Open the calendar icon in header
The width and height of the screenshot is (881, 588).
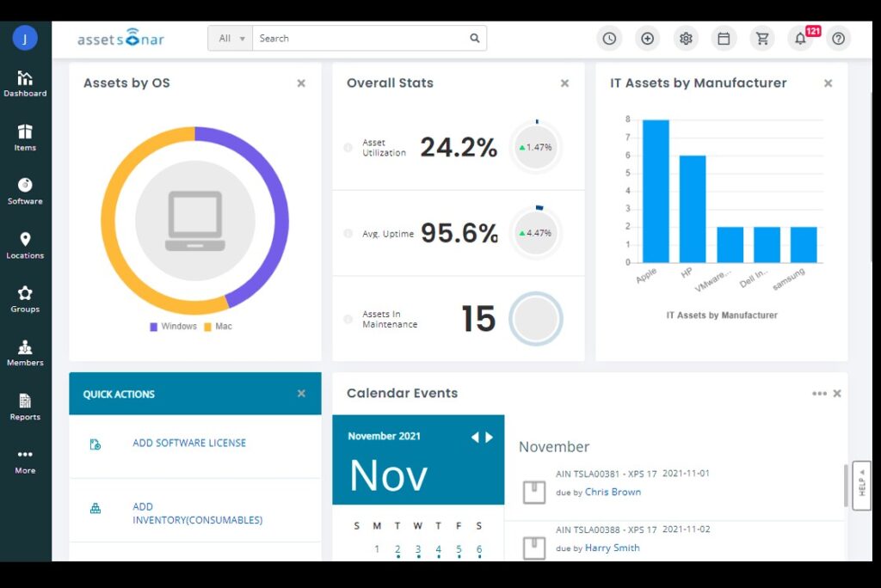pyautogui.click(x=724, y=38)
